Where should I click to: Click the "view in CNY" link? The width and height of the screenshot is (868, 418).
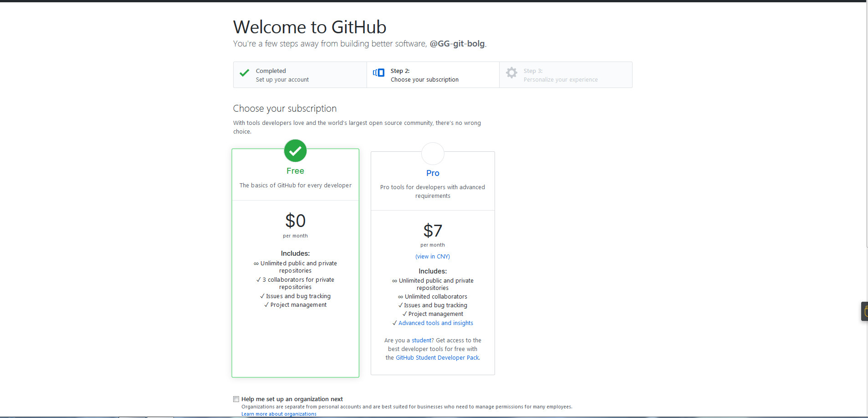coord(433,257)
